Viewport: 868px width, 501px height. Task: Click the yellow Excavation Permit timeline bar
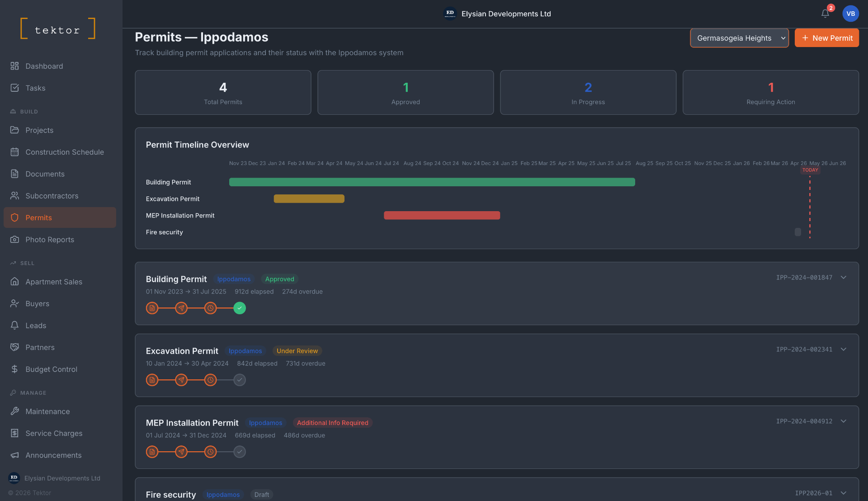(309, 199)
